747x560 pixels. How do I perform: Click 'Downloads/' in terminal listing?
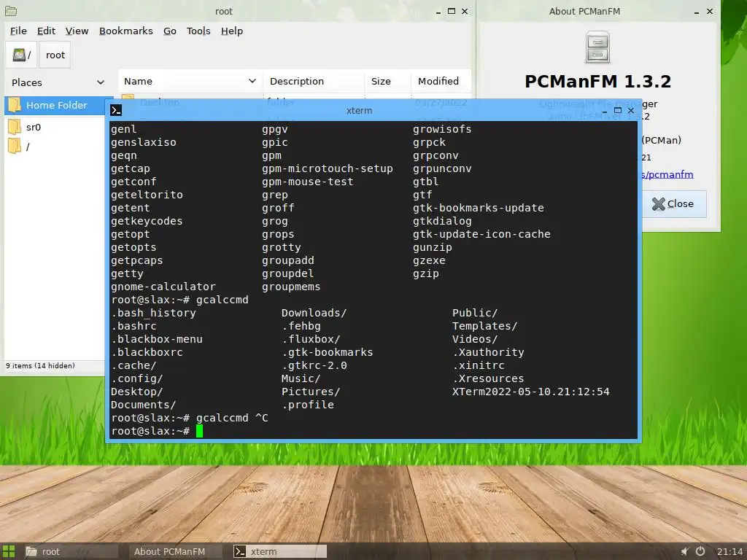(x=314, y=313)
